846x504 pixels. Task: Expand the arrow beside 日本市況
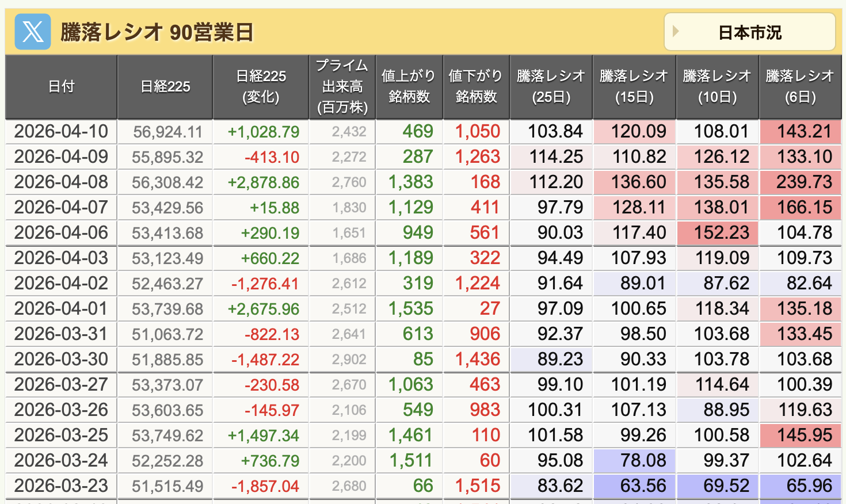tap(676, 32)
